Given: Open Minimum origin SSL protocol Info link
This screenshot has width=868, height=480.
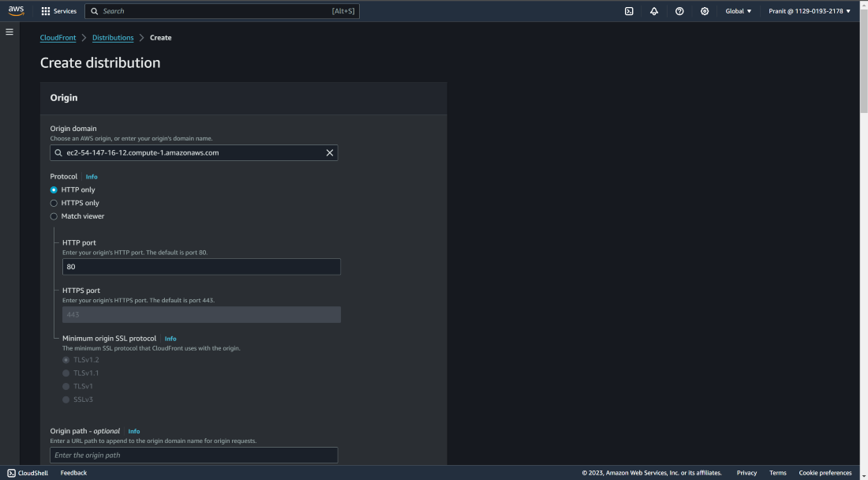Looking at the screenshot, I should point(170,339).
